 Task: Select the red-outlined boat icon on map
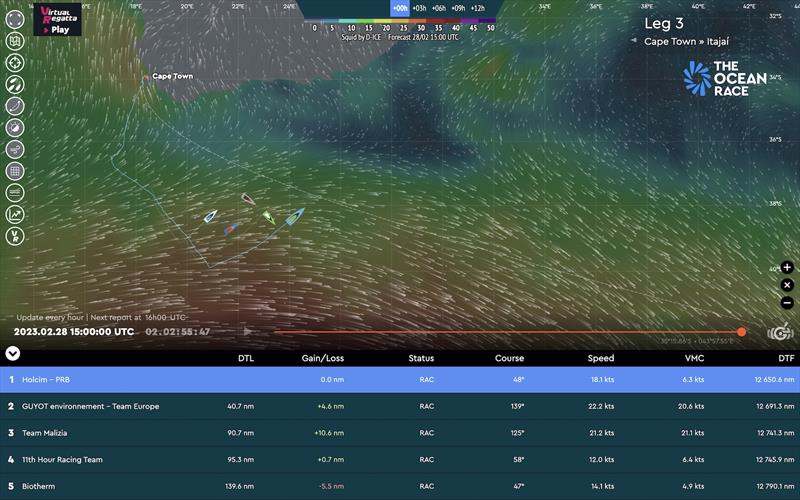tap(248, 199)
